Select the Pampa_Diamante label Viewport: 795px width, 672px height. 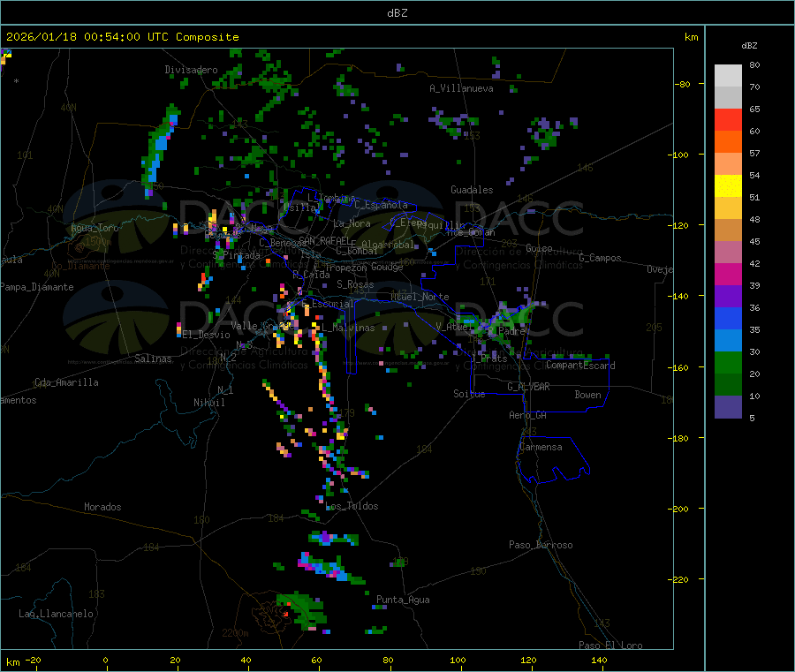coord(37,287)
